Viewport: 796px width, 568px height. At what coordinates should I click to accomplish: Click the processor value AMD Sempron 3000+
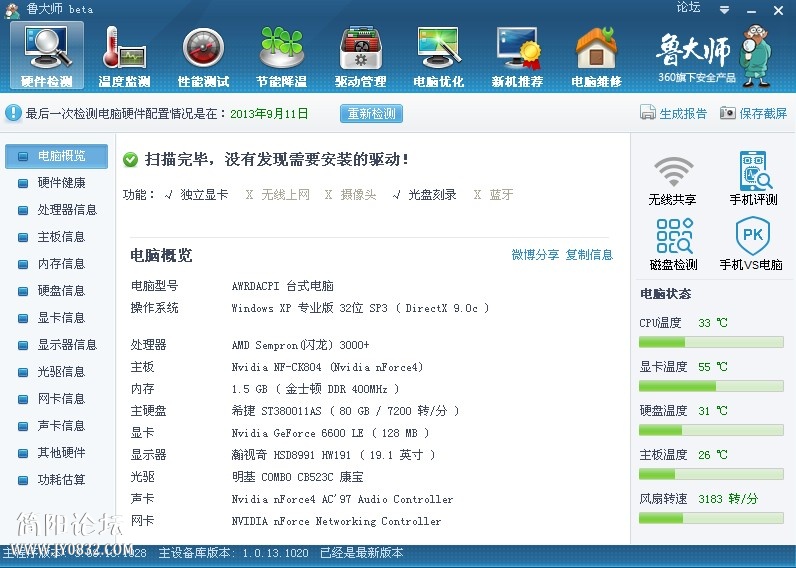tap(300, 345)
